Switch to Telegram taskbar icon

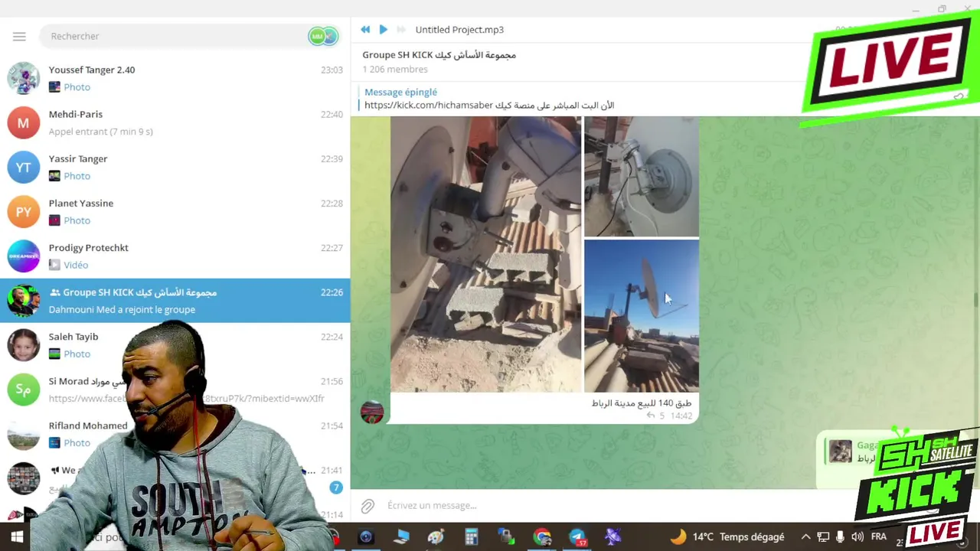(577, 536)
